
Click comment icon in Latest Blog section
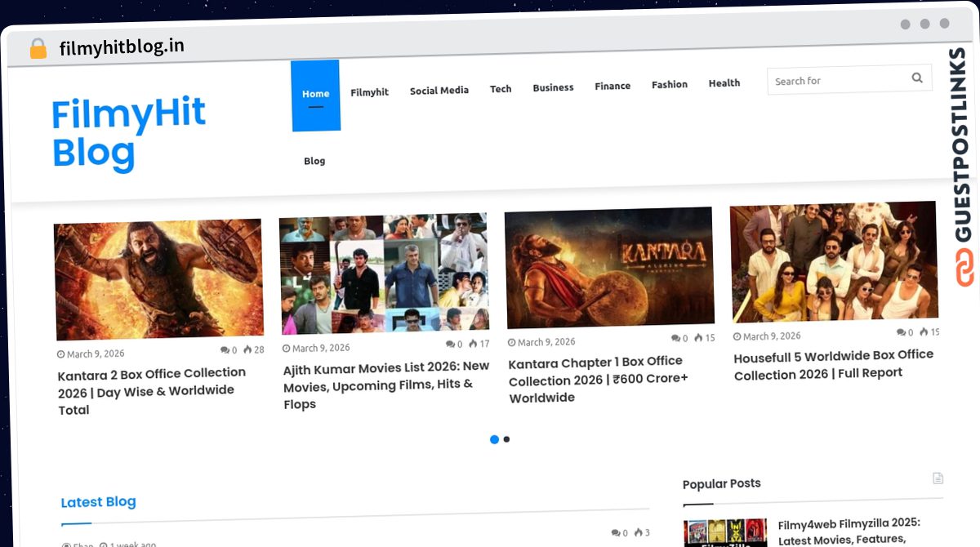click(x=615, y=533)
